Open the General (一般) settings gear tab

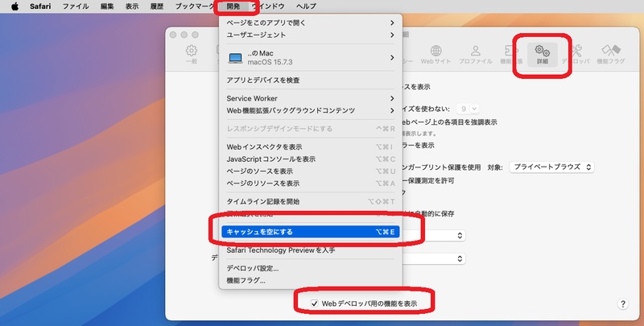[191, 55]
